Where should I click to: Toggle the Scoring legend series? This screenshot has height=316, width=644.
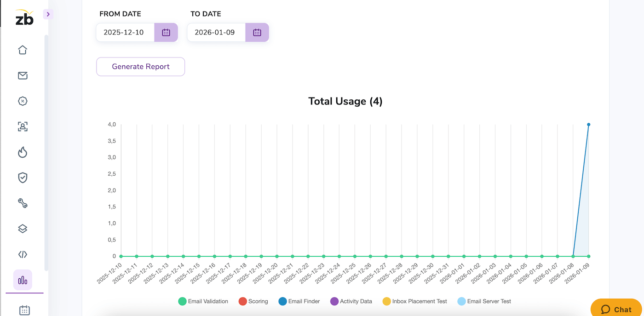point(253,301)
